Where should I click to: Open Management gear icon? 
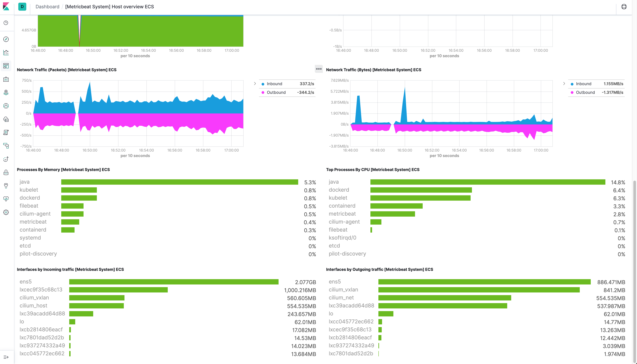[x=6, y=212]
